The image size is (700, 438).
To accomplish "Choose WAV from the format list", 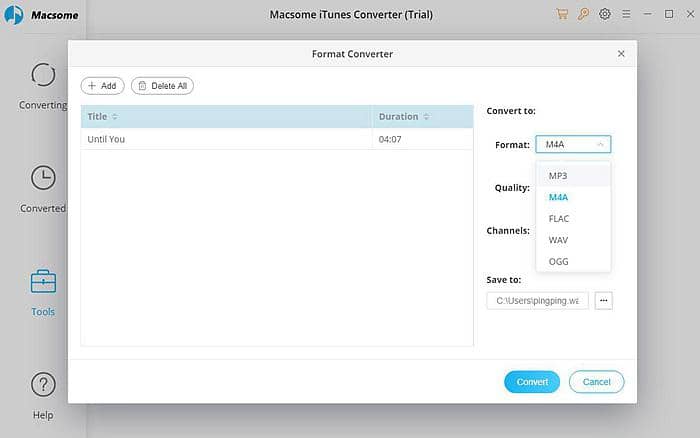I will coord(573,240).
